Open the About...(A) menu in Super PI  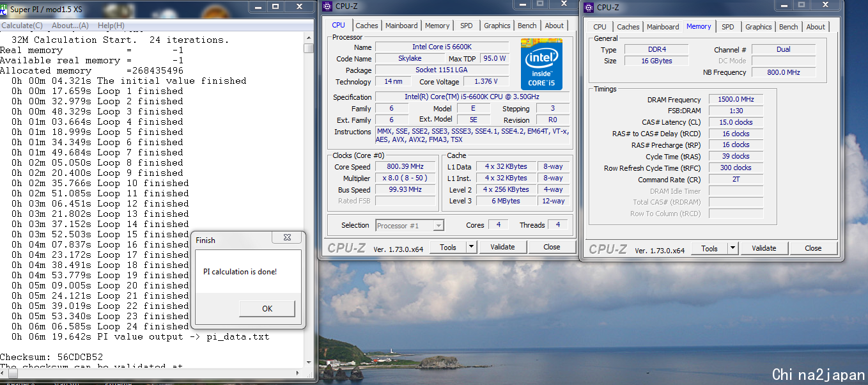[x=70, y=26]
